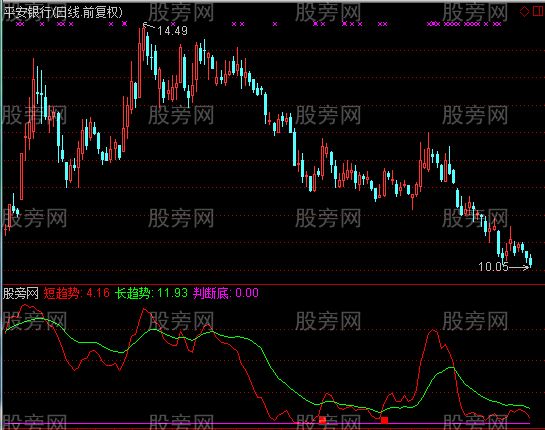The height and width of the screenshot is (430, 545).
Task: Click the earlier (left) red 判断底 signal square
Action: 323,420
